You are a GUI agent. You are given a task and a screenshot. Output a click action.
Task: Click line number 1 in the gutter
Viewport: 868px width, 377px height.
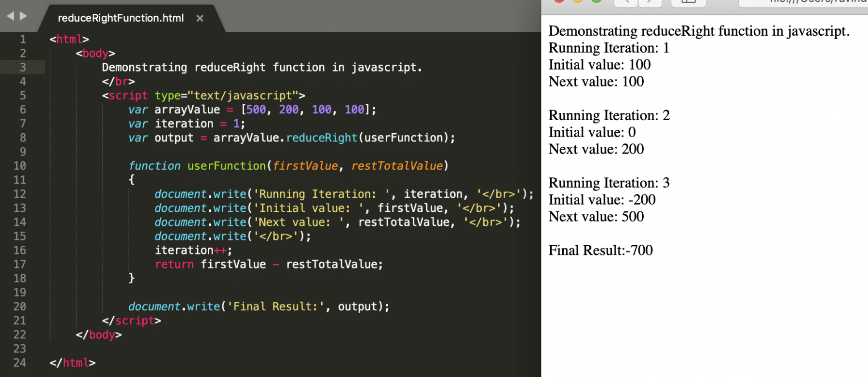click(23, 39)
